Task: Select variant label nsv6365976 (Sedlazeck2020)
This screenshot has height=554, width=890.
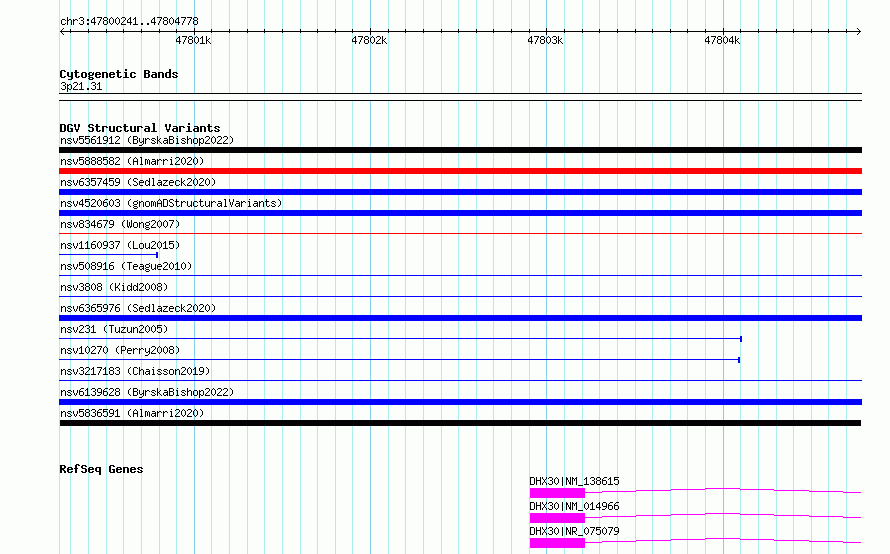Action: pyautogui.click(x=138, y=308)
